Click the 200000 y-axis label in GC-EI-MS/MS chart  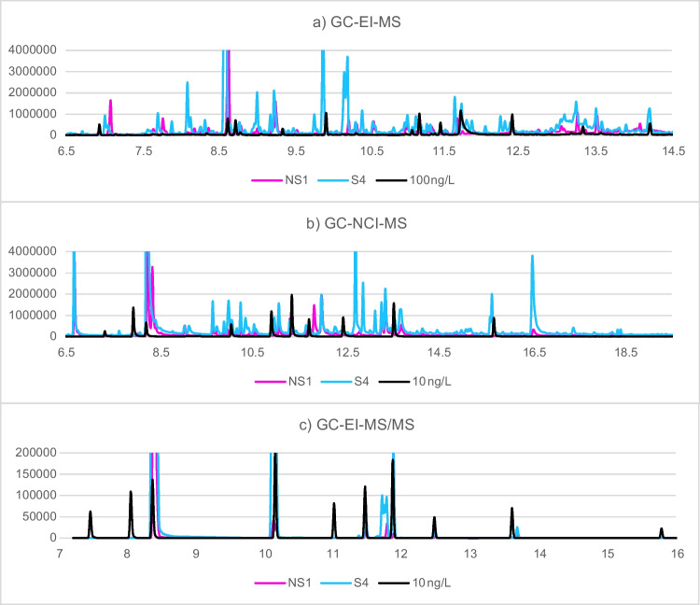point(35,453)
